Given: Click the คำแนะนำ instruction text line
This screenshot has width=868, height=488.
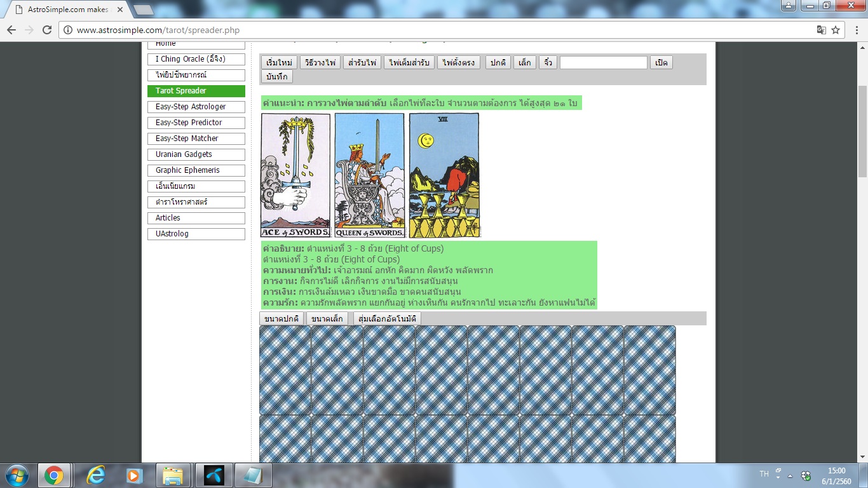Looking at the screenshot, I should coord(420,103).
